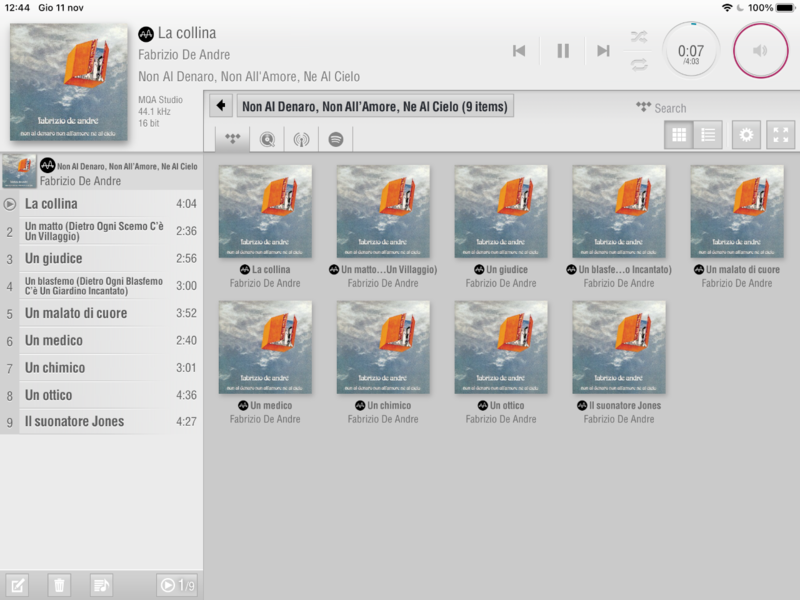Toggle shuffle playback mode
The image size is (800, 600).
pos(639,37)
